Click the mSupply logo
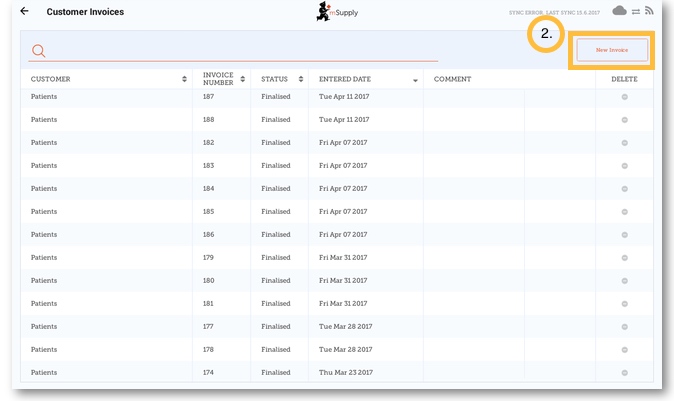The height and width of the screenshot is (401, 674). point(336,12)
